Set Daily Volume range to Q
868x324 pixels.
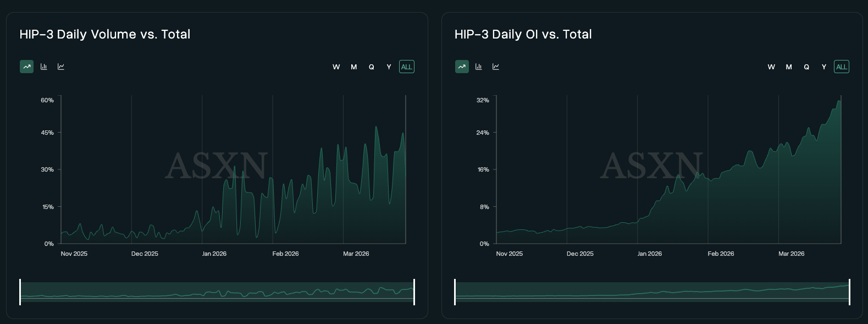pos(372,67)
